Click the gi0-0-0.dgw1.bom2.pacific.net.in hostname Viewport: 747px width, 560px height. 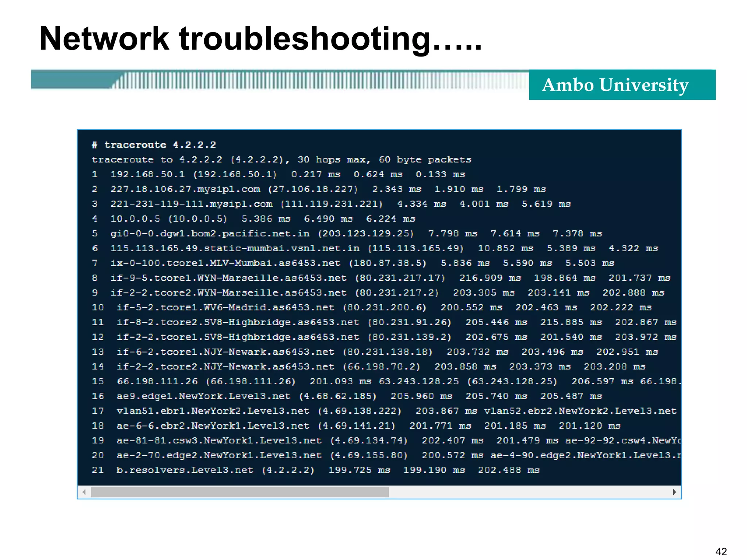pos(210,234)
